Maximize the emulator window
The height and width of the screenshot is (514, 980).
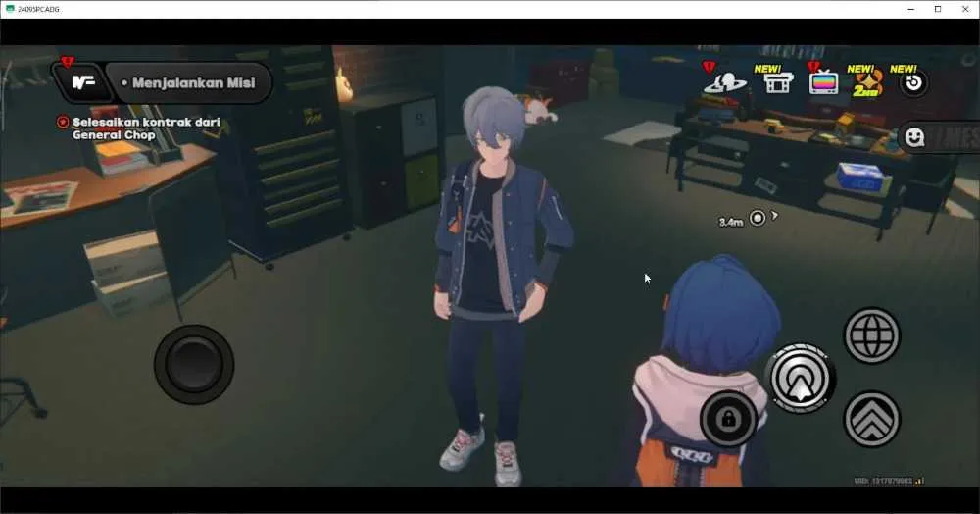click(938, 9)
